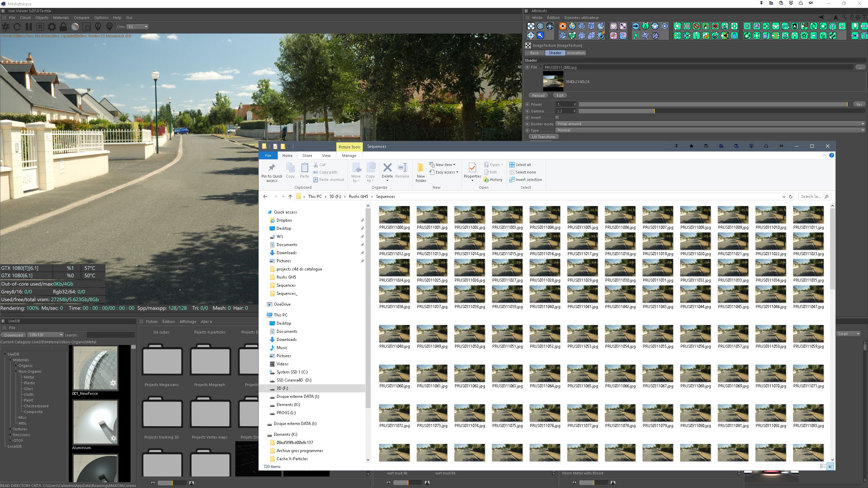Toggle the Power parameter radio circle
Image resolution: width=868 pixels, height=488 pixels.
pyautogui.click(x=527, y=104)
